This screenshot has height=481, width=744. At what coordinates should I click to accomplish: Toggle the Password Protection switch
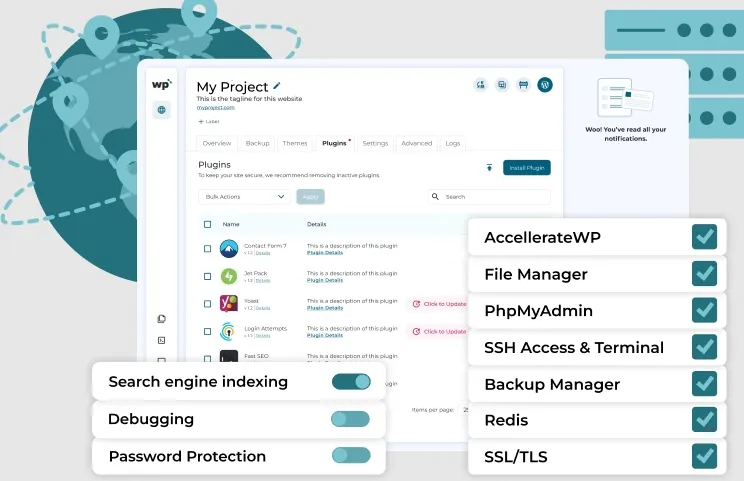[x=351, y=455]
